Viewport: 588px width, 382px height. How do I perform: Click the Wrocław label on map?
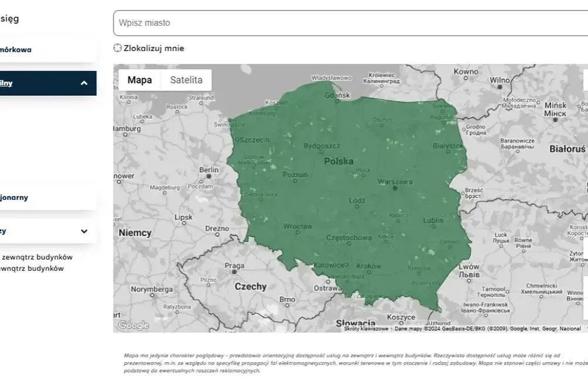[x=298, y=226]
